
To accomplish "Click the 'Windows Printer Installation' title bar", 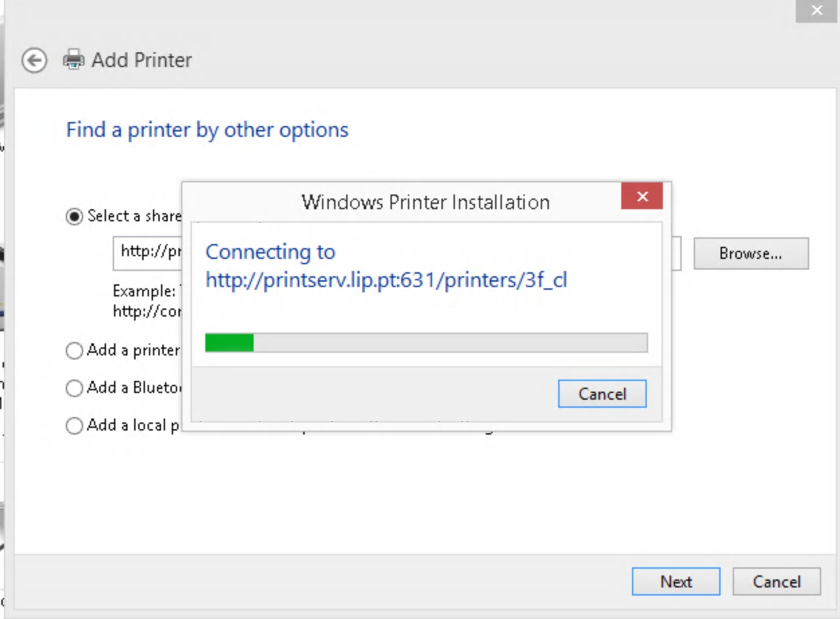I will click(x=425, y=202).
